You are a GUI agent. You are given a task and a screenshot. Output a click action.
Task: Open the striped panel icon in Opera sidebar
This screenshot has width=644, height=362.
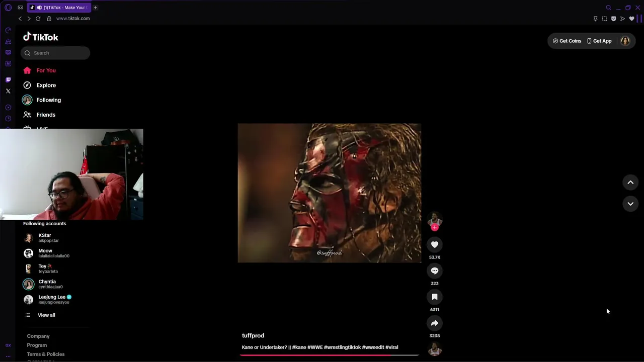[8, 52]
